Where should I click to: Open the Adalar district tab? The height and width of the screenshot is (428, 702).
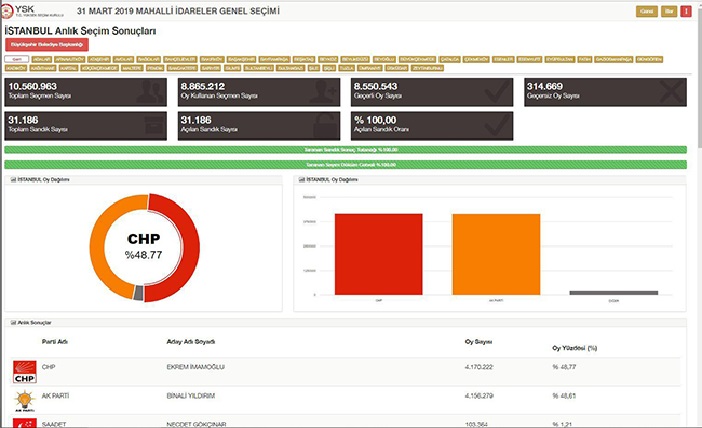43,59
